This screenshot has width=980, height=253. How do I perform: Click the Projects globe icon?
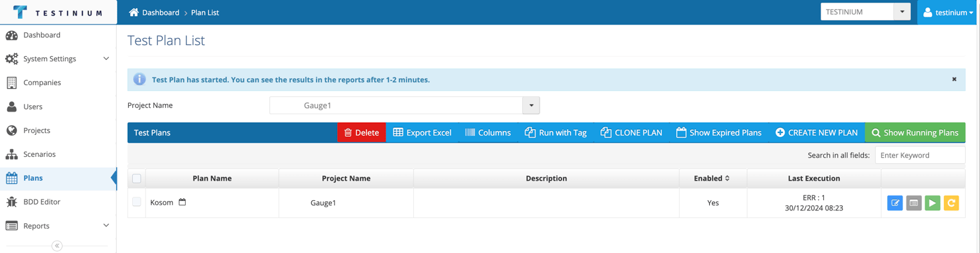coord(12,130)
